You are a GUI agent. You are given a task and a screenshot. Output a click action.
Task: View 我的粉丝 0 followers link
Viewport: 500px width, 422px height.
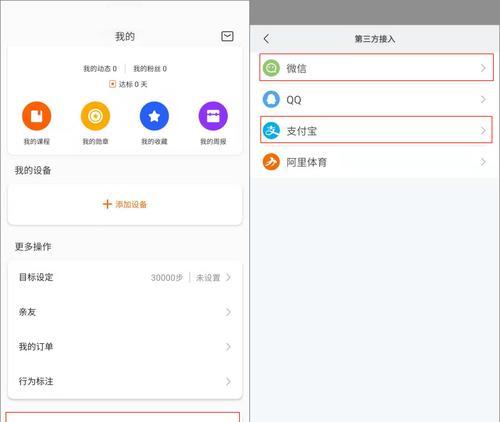[x=150, y=69]
